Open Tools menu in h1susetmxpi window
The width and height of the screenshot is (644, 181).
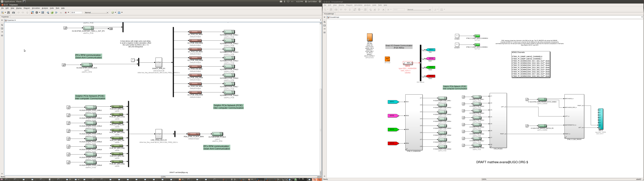click(x=380, y=5)
